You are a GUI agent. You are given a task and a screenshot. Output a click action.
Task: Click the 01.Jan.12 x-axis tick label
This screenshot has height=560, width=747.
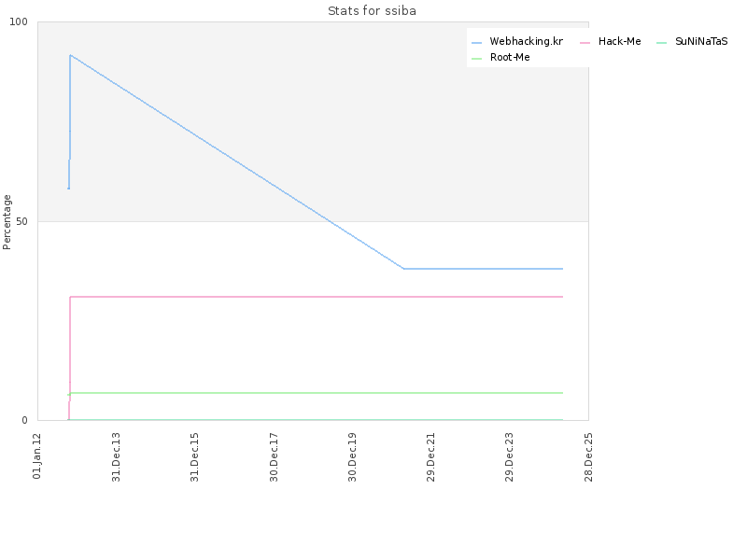tap(38, 455)
